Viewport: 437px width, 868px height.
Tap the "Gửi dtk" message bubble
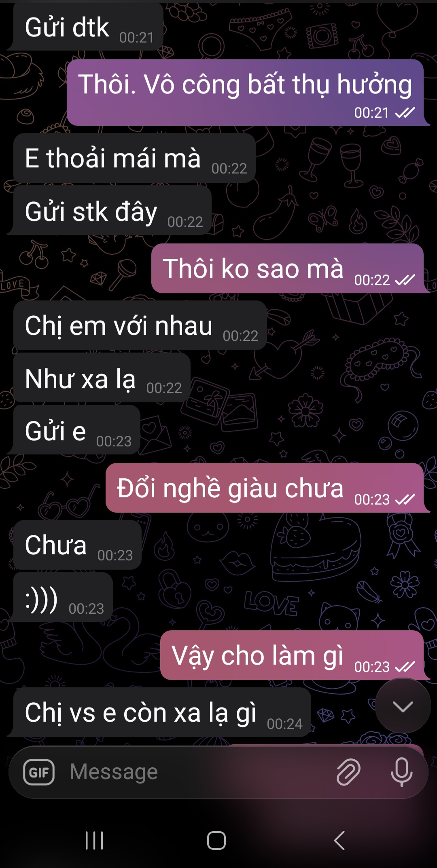[88, 27]
